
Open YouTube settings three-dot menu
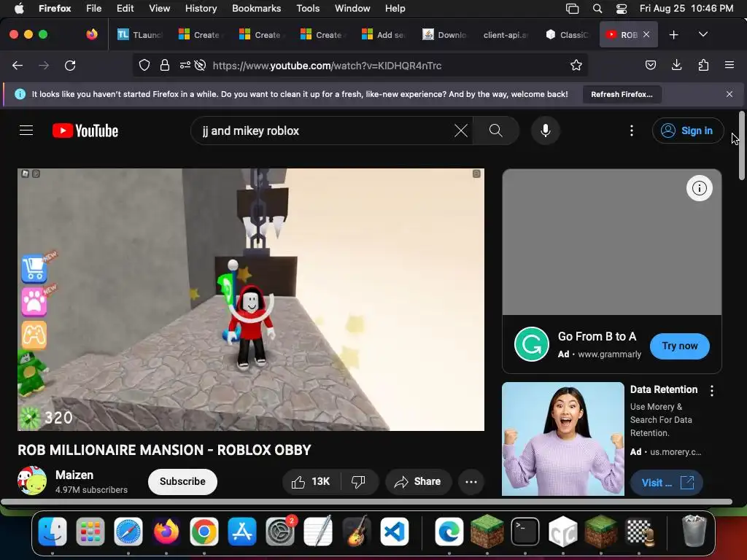click(632, 131)
